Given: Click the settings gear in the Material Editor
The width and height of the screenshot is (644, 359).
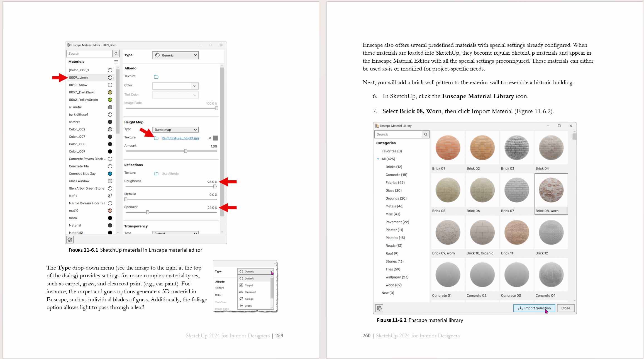Looking at the screenshot, I should [x=70, y=239].
